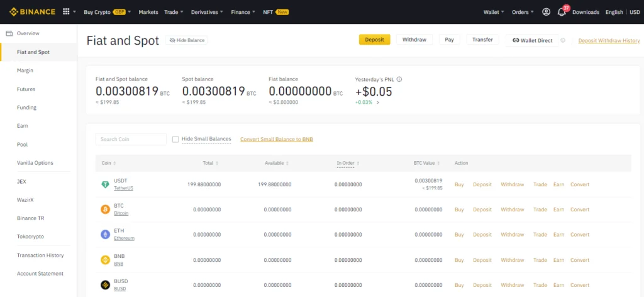
Task: Click the USDT Tether coin icon
Action: pyautogui.click(x=106, y=184)
